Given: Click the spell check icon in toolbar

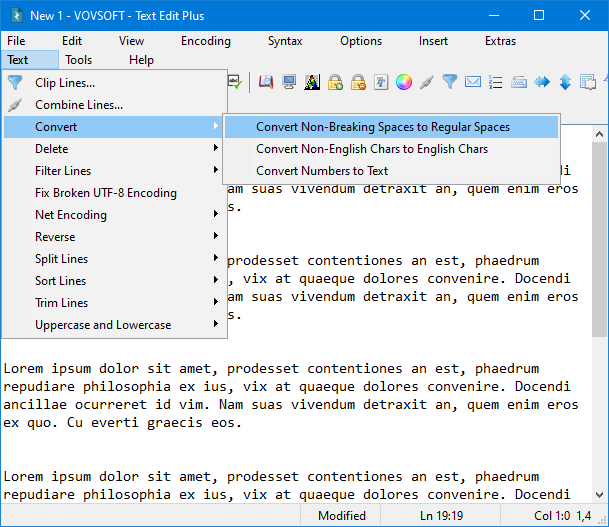Looking at the screenshot, I should pos(236,82).
